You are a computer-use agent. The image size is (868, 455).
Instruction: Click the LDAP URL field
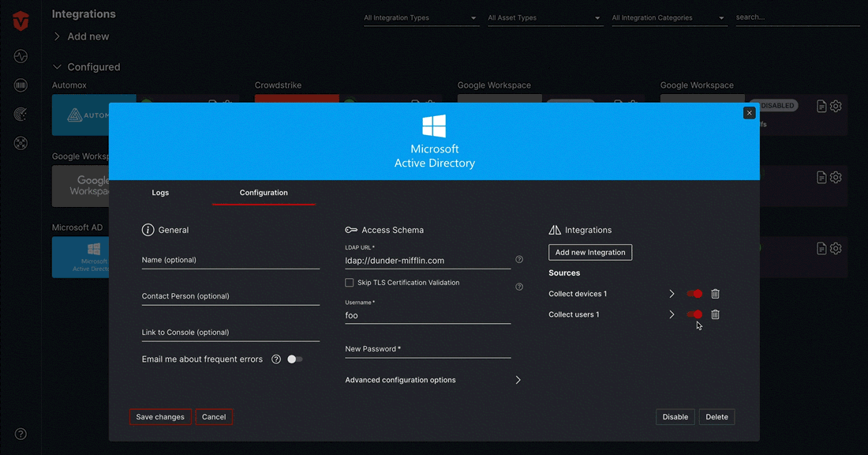(x=428, y=261)
